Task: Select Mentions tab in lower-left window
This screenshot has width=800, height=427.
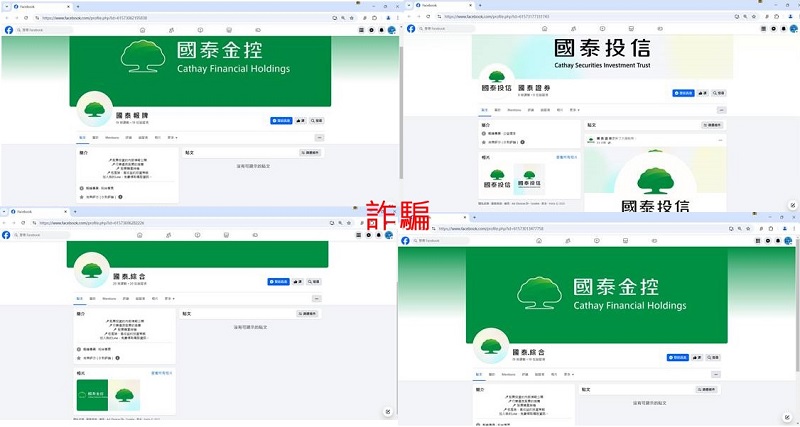Action: point(109,298)
